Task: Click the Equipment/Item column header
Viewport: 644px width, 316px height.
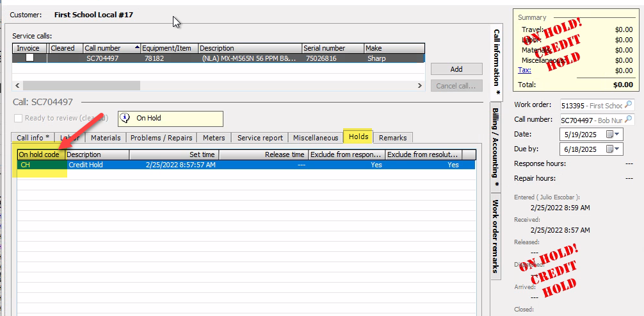Action: 169,48
